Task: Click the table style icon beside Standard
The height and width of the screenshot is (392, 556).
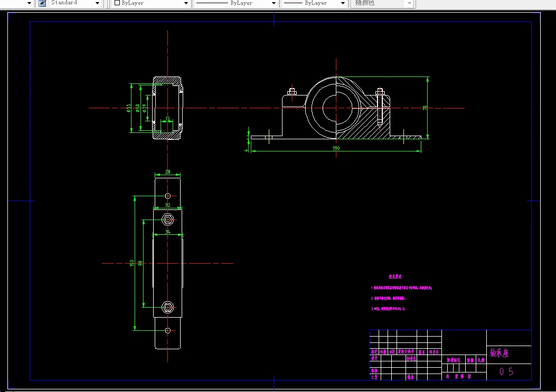Action: (x=42, y=3)
